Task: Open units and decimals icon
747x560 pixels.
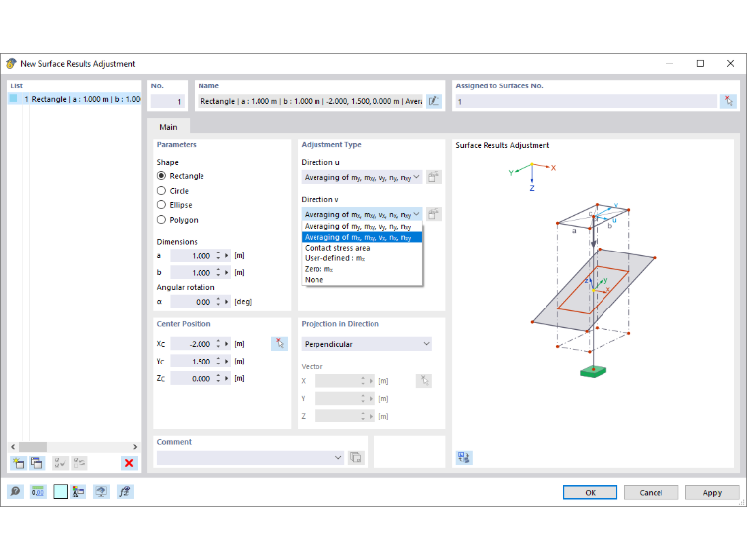Action: 38,492
